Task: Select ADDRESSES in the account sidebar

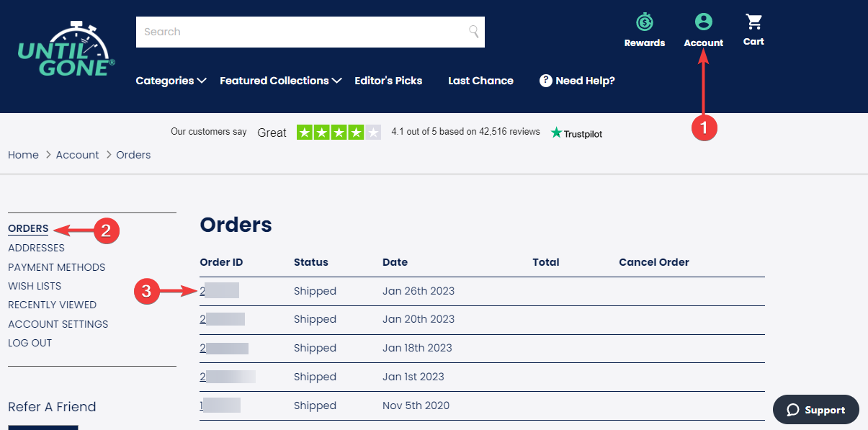Action: (36, 248)
